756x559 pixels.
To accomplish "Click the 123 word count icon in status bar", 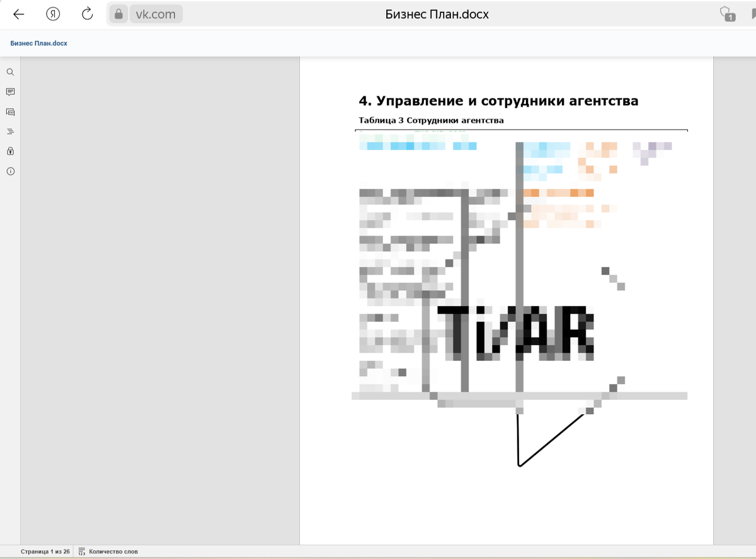I will click(82, 551).
